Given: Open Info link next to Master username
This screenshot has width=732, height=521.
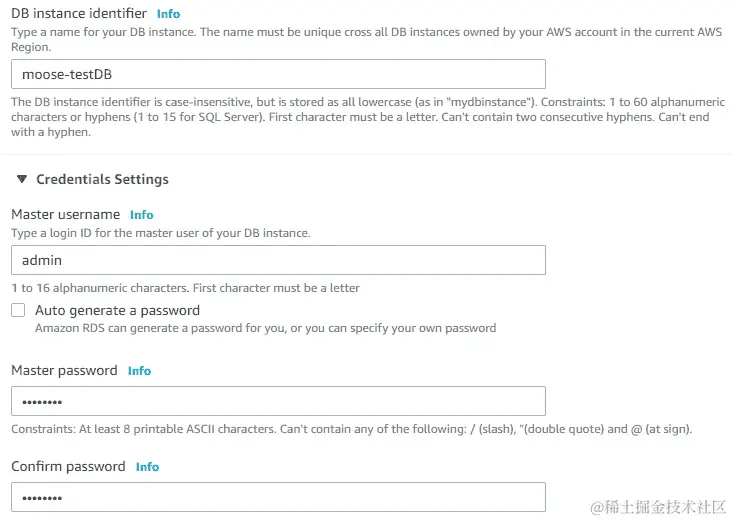Looking at the screenshot, I should tap(142, 215).
